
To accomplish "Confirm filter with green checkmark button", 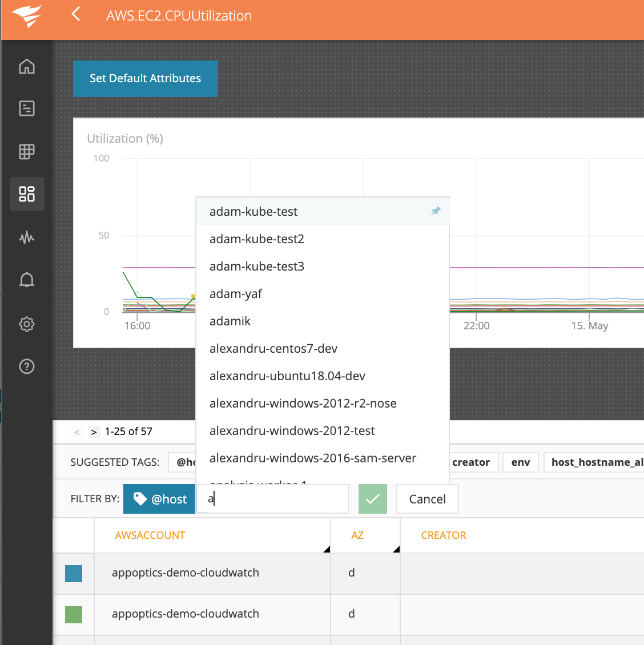I will pyautogui.click(x=372, y=499).
